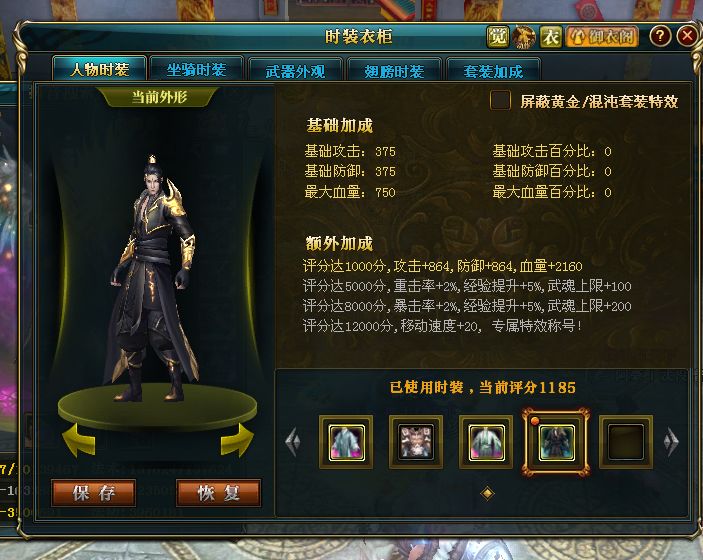Rotate character left with yellow arrow
703x560 pixels.
click(79, 440)
